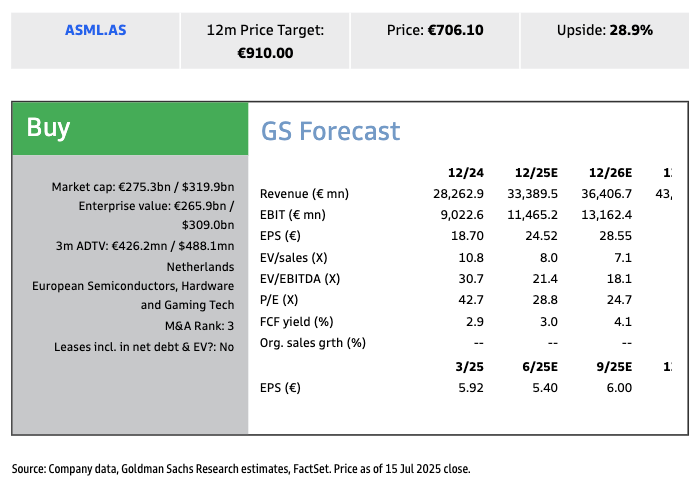The image size is (697, 488).
Task: Click the green Buy rating banner
Action: click(129, 128)
